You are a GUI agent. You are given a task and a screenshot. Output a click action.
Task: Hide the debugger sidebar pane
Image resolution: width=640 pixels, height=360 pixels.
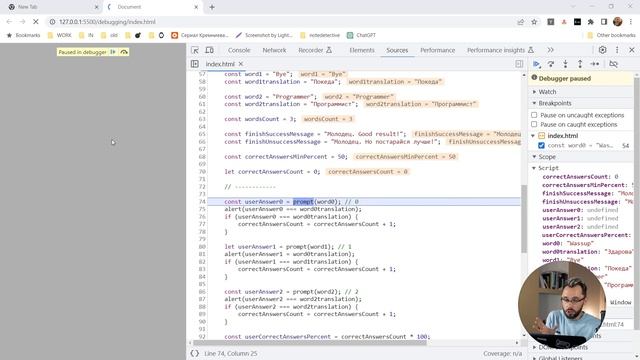click(x=519, y=64)
